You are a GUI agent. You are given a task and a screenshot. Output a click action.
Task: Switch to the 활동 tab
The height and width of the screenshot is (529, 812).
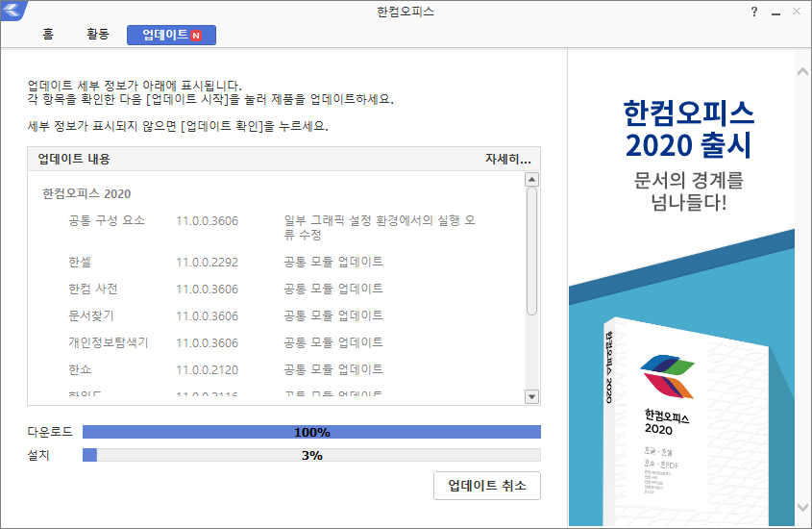[x=98, y=35]
